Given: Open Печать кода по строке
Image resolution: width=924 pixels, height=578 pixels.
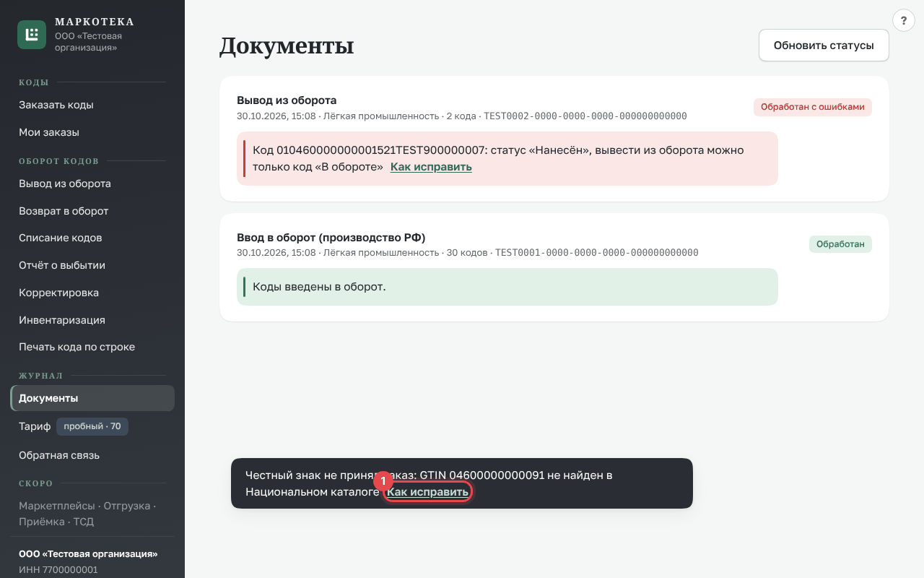Looking at the screenshot, I should coord(92,347).
